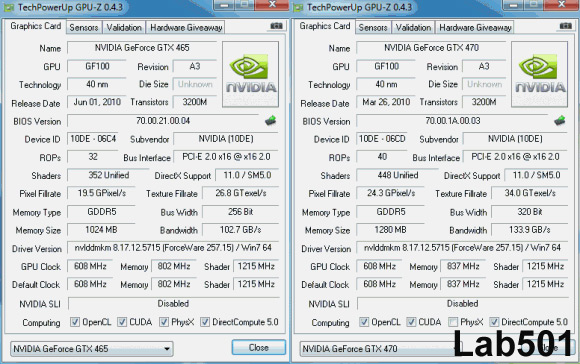Viewport: 580px width, 364px height.
Task: Click Release Date value Mar 26, 2010
Action: 386,102
